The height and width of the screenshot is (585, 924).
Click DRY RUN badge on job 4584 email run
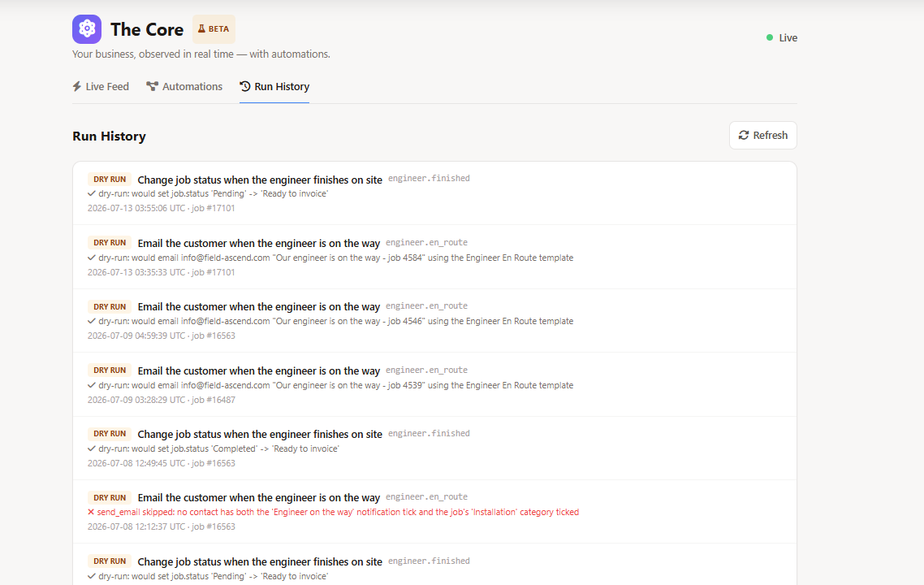click(x=110, y=242)
